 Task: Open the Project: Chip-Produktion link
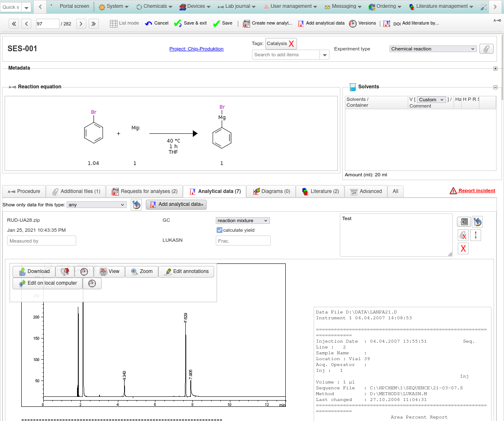tap(196, 49)
